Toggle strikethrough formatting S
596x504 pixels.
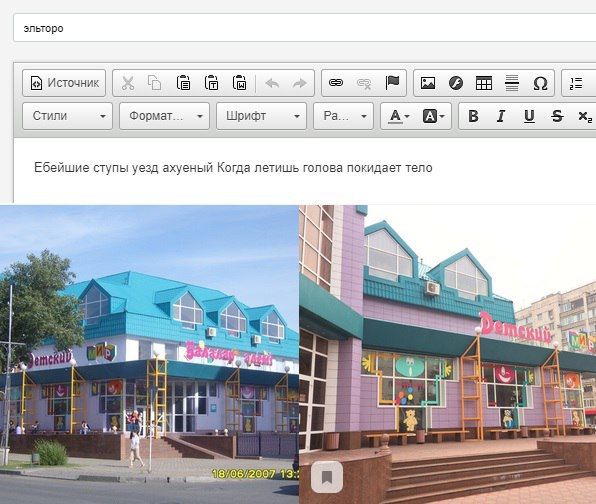pyautogui.click(x=557, y=116)
